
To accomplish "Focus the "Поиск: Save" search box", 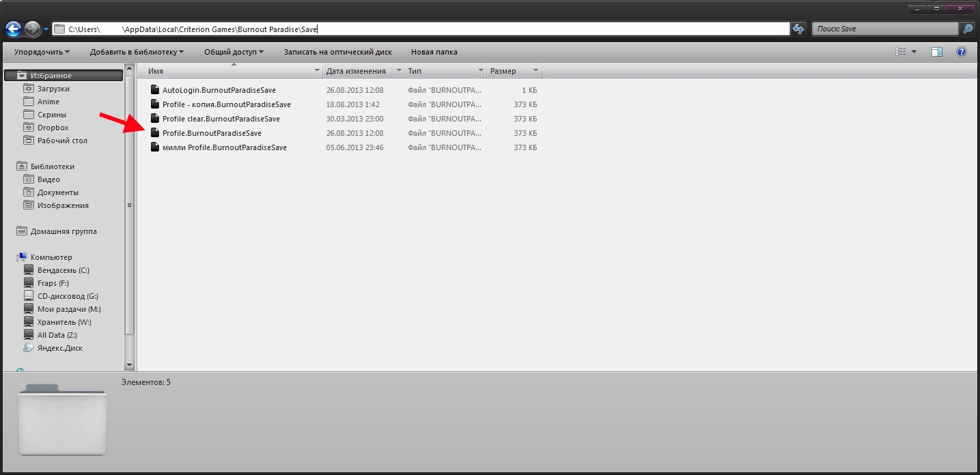I will (885, 29).
